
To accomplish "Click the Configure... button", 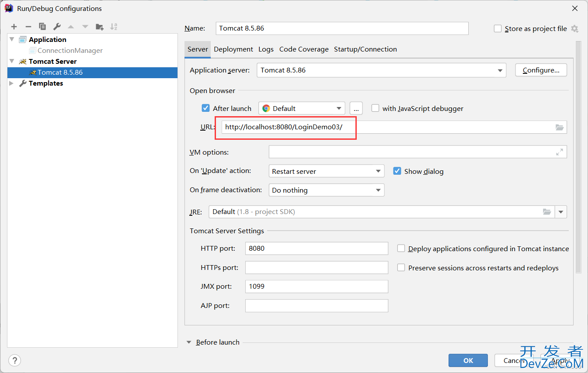I will [x=541, y=70].
